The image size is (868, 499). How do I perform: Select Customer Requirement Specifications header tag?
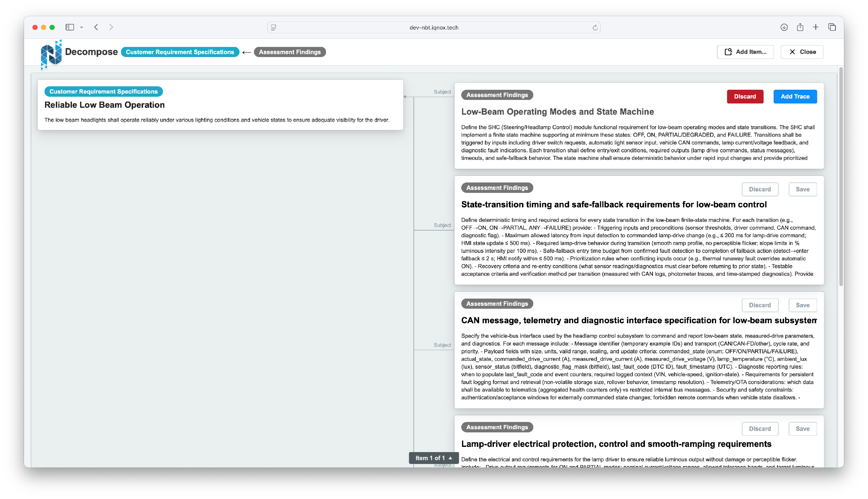point(180,52)
